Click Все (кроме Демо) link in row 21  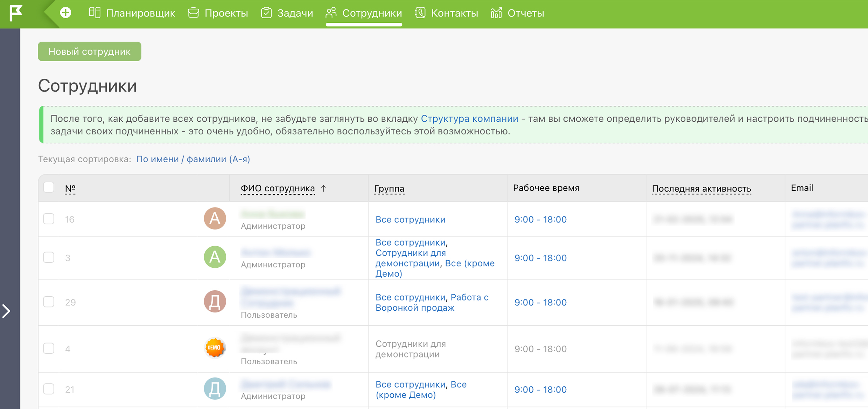421,390
